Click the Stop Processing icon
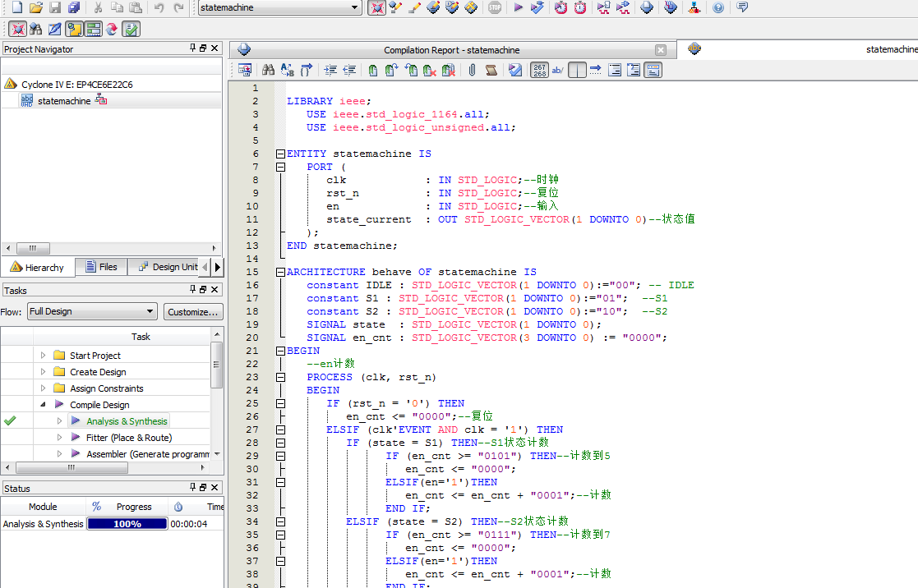The width and height of the screenshot is (918, 588). pyautogui.click(x=494, y=7)
